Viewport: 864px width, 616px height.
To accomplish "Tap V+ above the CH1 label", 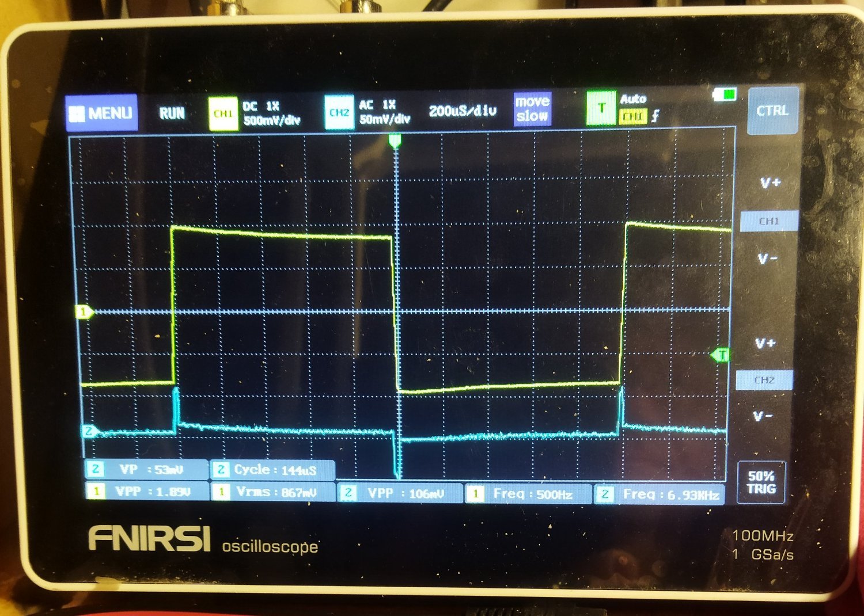I will (770, 183).
